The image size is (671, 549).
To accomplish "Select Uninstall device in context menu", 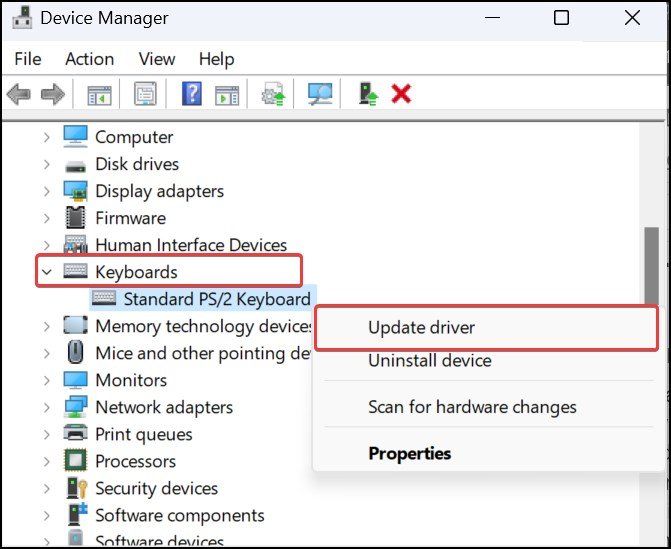I will point(429,360).
